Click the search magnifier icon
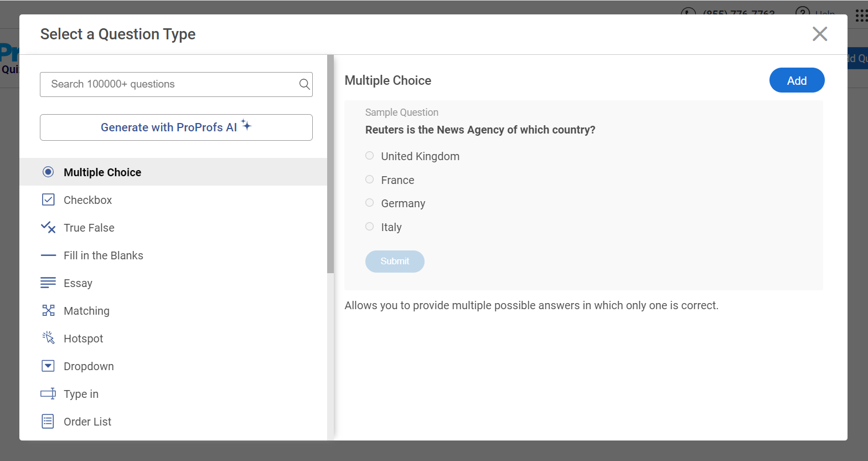Viewport: 868px width, 461px height. (x=304, y=84)
